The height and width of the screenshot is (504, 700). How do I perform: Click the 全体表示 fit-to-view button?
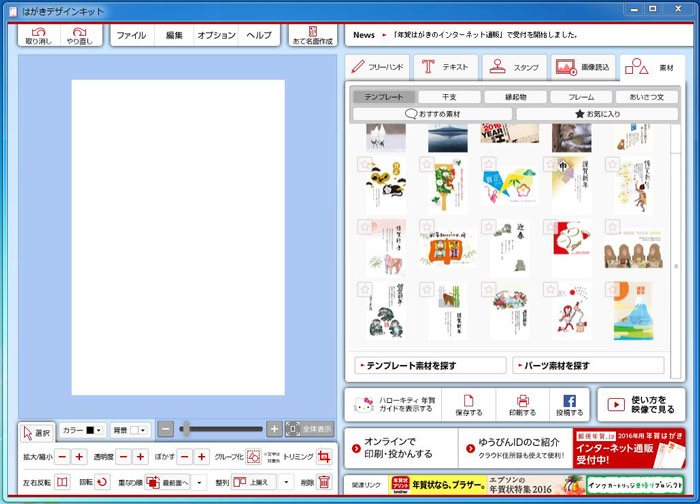tap(309, 429)
